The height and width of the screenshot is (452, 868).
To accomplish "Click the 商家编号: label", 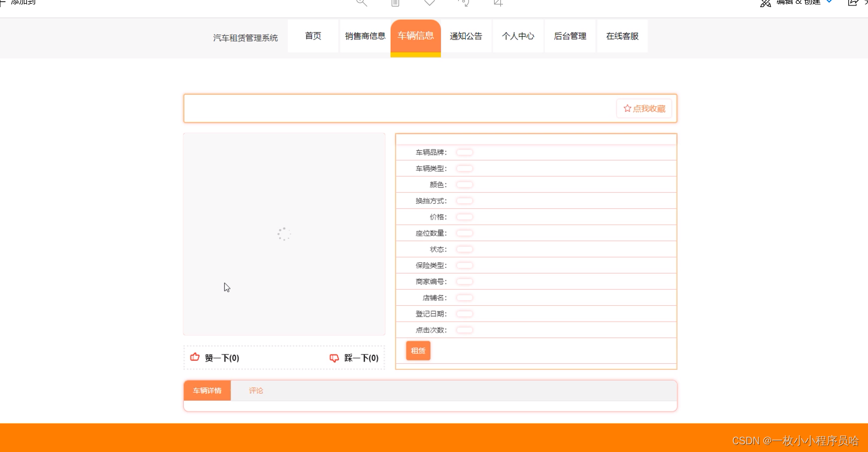I will [431, 282].
